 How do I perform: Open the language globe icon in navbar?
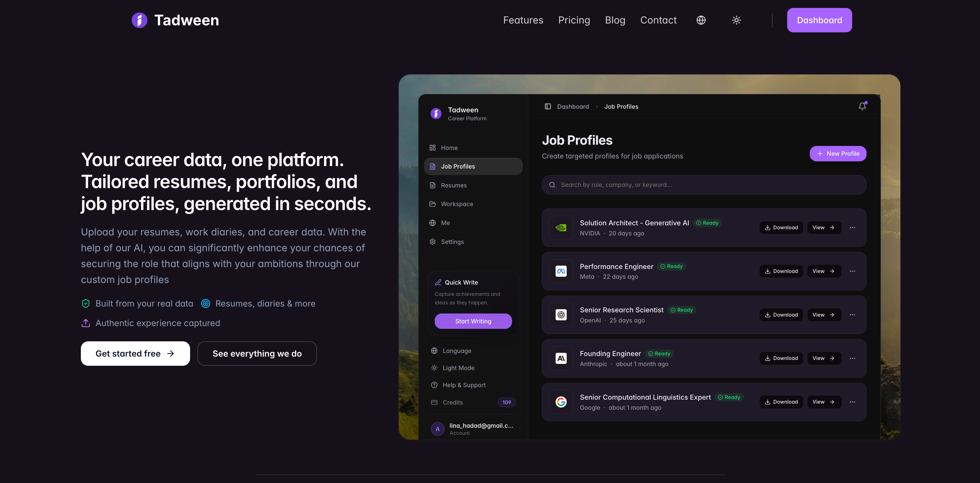[701, 20]
